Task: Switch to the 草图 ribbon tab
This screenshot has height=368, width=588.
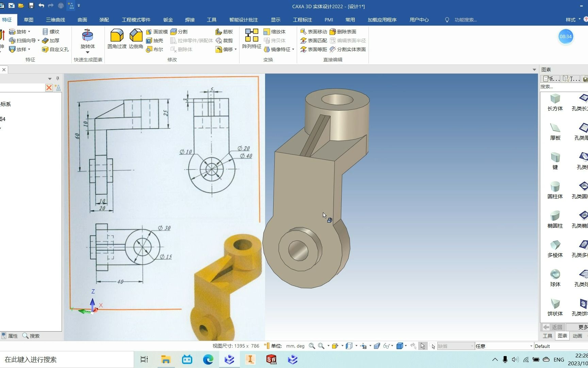Action: [29, 20]
